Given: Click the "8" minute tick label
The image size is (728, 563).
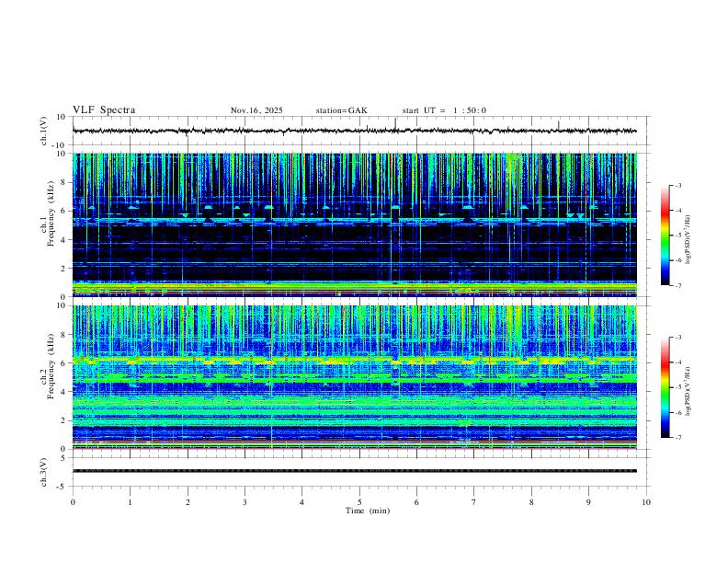Looking at the screenshot, I should pos(531,502).
